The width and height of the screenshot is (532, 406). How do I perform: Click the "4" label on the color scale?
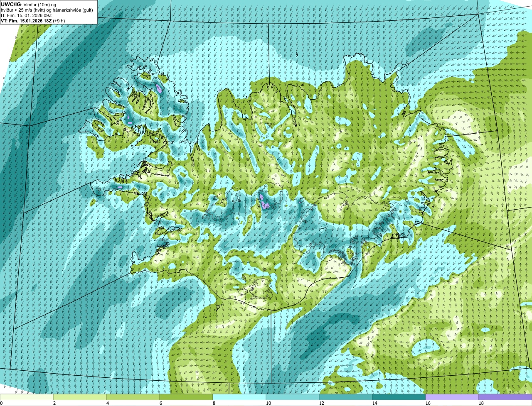(x=108, y=403)
